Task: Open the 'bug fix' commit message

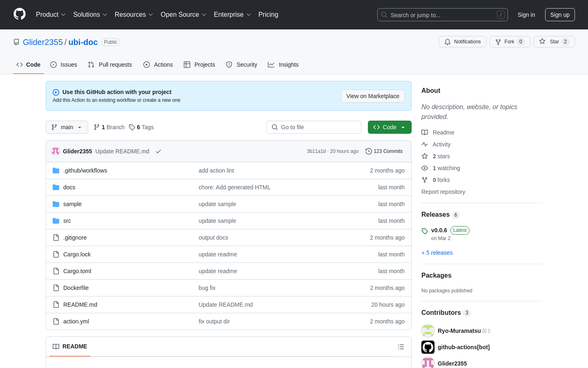Action: [x=207, y=288]
